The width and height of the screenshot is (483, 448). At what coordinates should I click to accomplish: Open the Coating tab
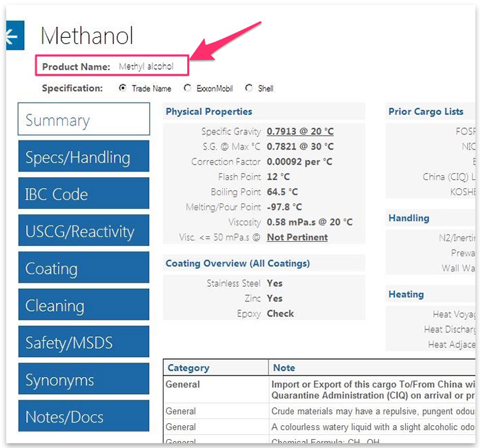83,268
